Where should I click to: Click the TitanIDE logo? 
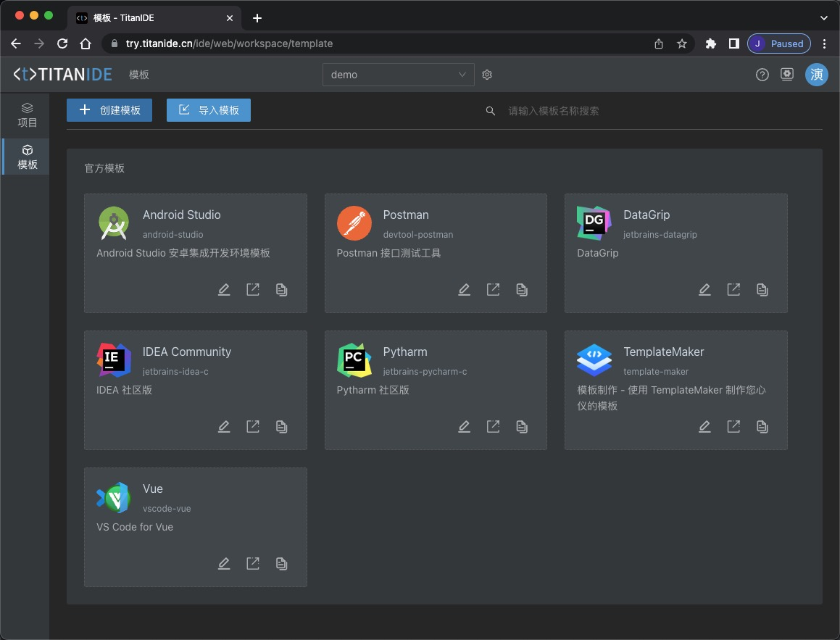(62, 75)
